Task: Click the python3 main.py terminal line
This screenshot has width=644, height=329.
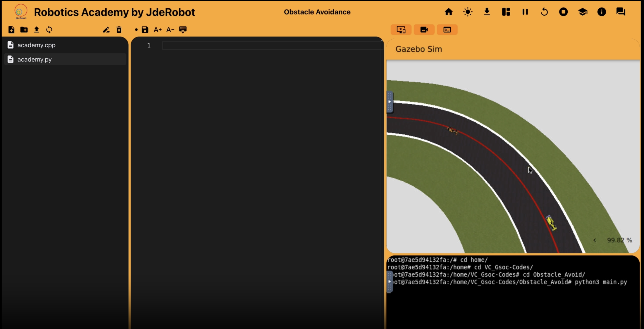Action: pos(507,282)
